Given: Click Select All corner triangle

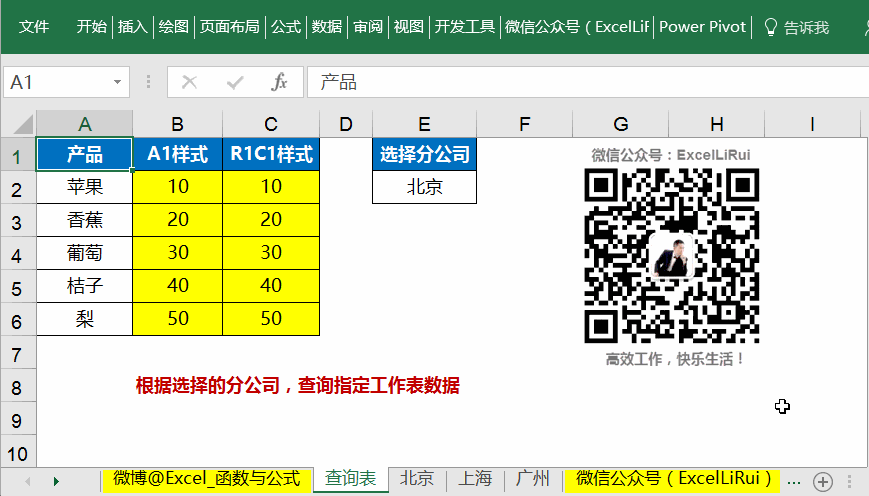Looking at the screenshot, I should (23, 124).
